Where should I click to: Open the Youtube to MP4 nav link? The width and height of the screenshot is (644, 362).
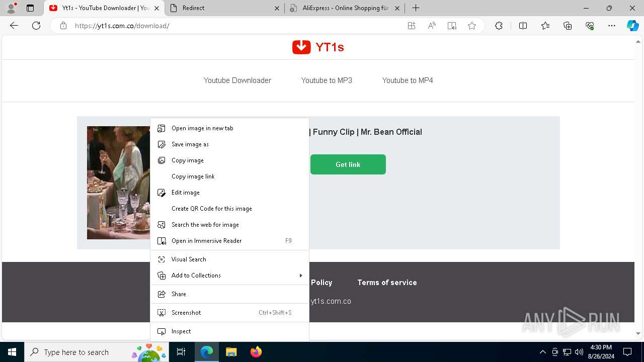(x=408, y=80)
